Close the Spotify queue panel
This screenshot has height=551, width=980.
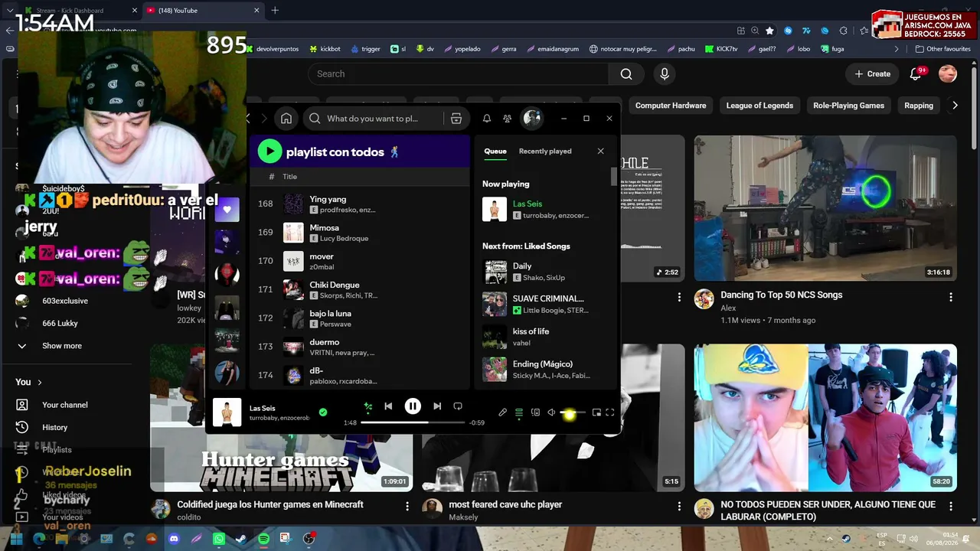[x=600, y=151]
